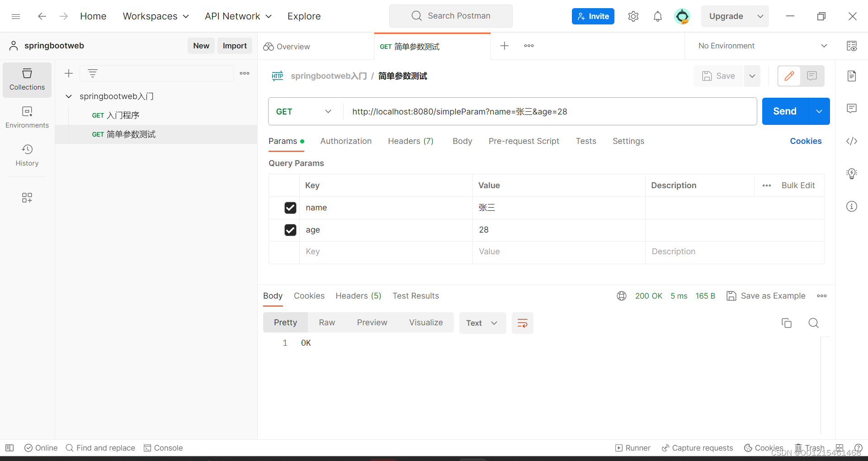Show the Raw response view
Viewport: 868px width, 461px height.
click(x=327, y=323)
